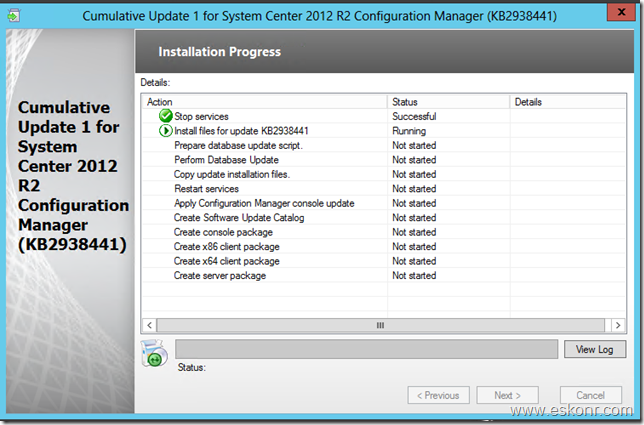Select 'Perform Database Update' row

tap(384, 160)
